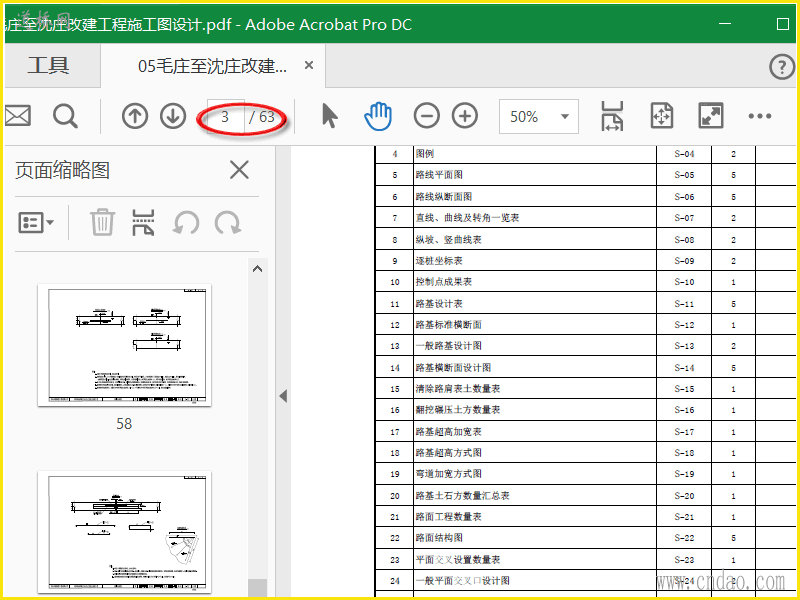Click the 路基土石方数量汇总表 entry
Screen dimensions: 800x600
click(x=462, y=495)
